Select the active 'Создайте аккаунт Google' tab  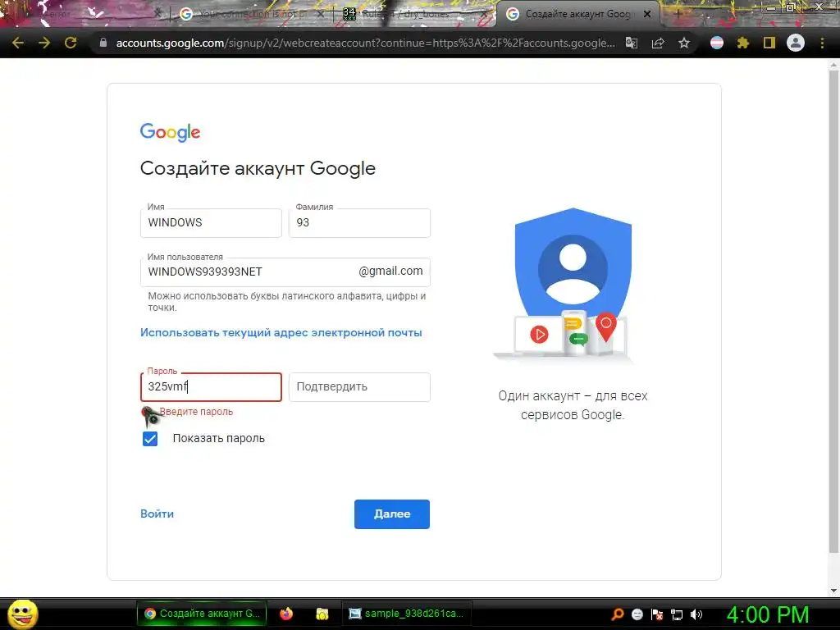pos(576,14)
